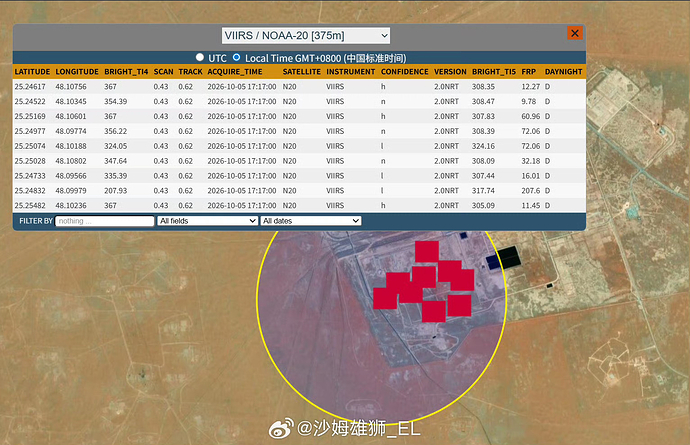Sort by SCAN column header
Viewport: 690px width, 445px height.
163,72
